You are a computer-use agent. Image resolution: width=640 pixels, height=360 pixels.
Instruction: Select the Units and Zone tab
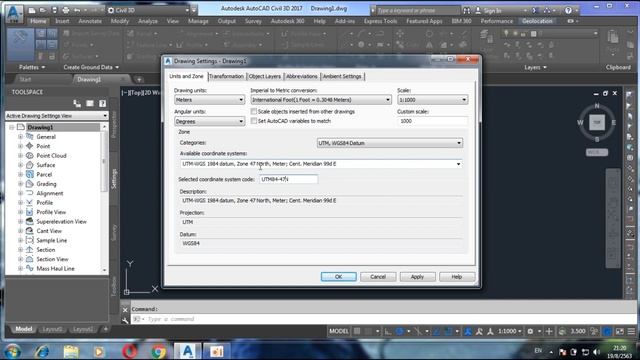pyautogui.click(x=186, y=76)
